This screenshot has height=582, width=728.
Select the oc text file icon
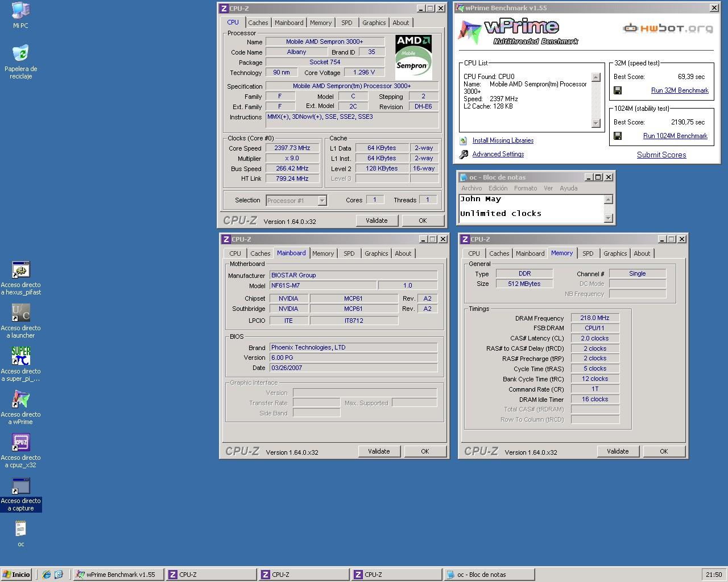20,529
